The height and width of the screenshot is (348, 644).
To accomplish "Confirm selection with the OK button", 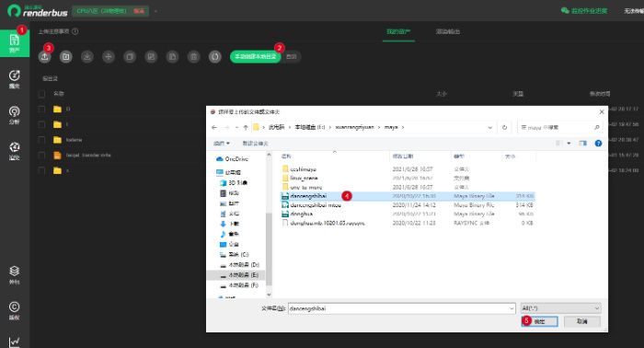I will 539,321.
